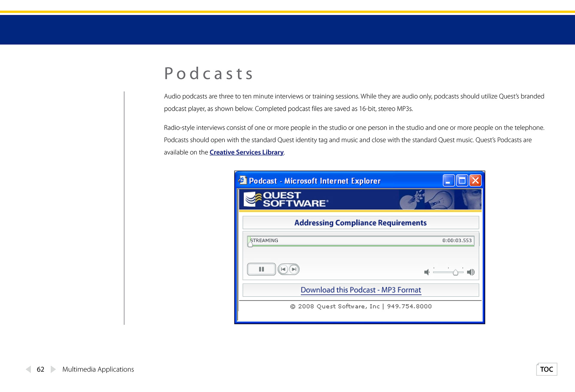The width and height of the screenshot is (575, 392).
Task: Mute using the low-volume speaker icon
Action: [427, 272]
